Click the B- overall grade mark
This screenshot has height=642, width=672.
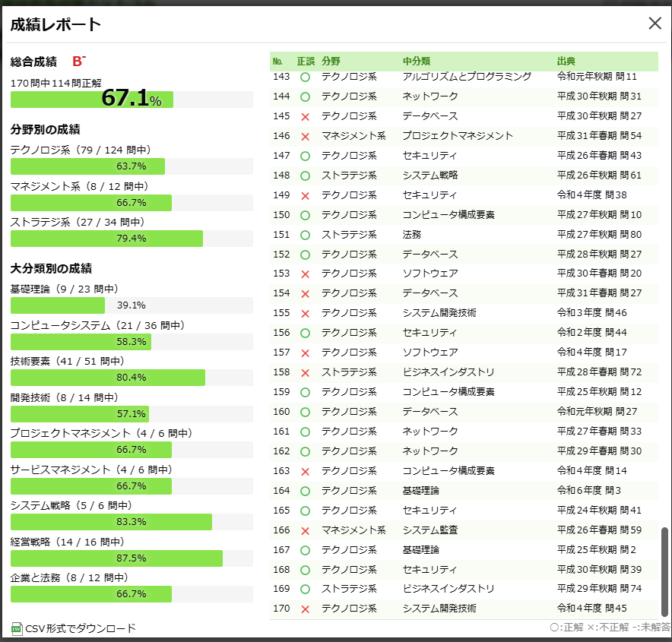click(79, 62)
